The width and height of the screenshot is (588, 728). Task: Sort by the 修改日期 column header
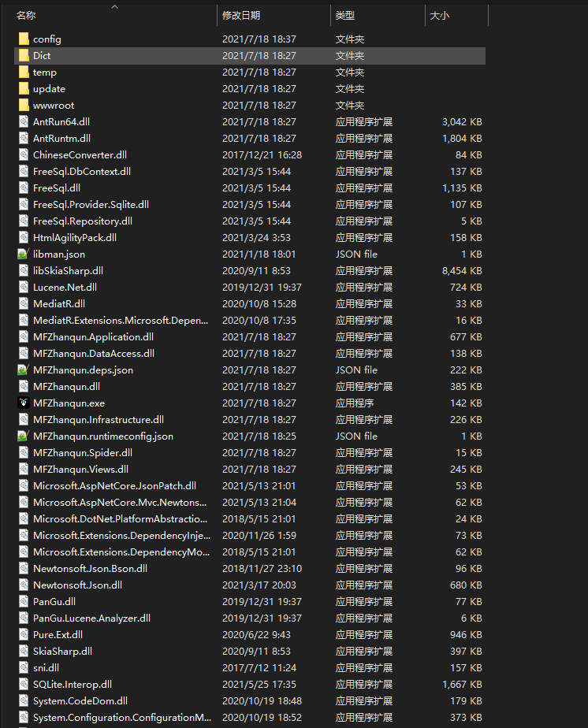(241, 15)
